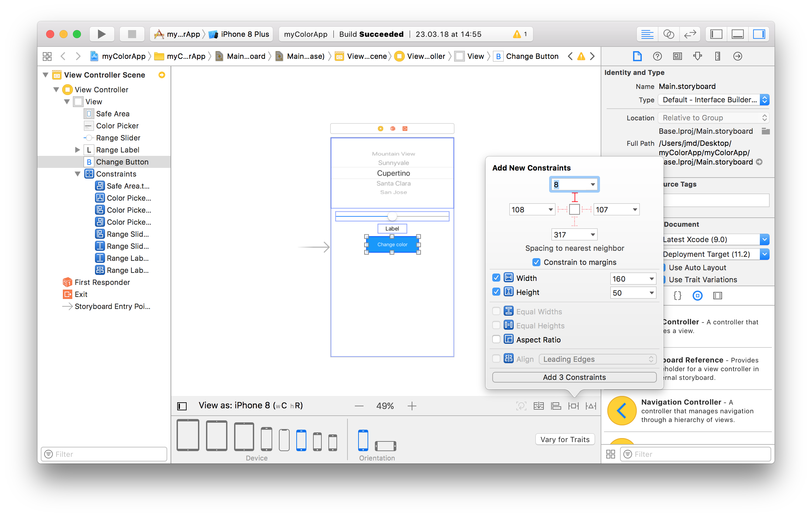Uncheck the Height constraint checkbox
This screenshot has height=517, width=812.
pyautogui.click(x=496, y=292)
